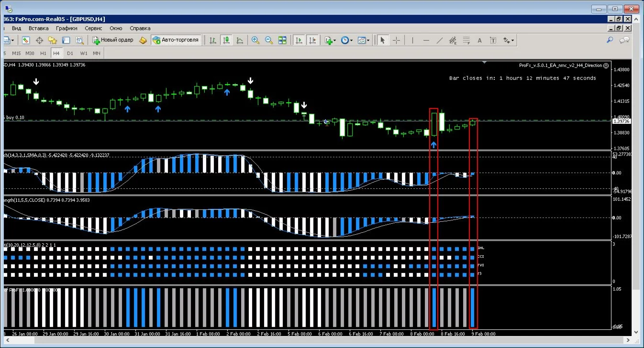
Task: Click the "26 Jan 08:00" time axis label
Action: pyautogui.click(x=24, y=334)
